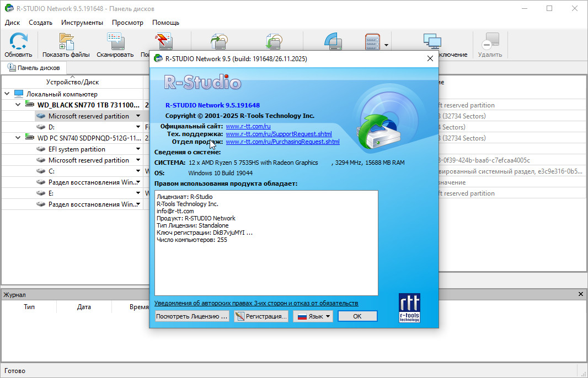Image resolution: width=588 pixels, height=378 pixels.
Task: Open the www.r-tt.com/ru official site link
Action: point(248,126)
